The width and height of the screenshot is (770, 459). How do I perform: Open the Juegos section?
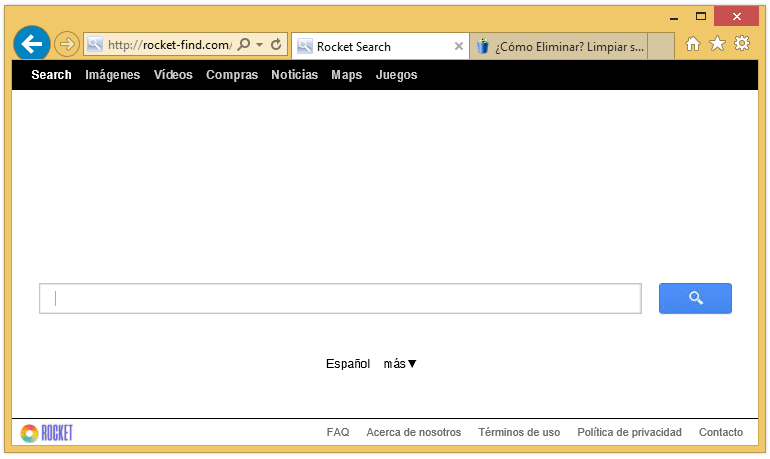tap(396, 75)
